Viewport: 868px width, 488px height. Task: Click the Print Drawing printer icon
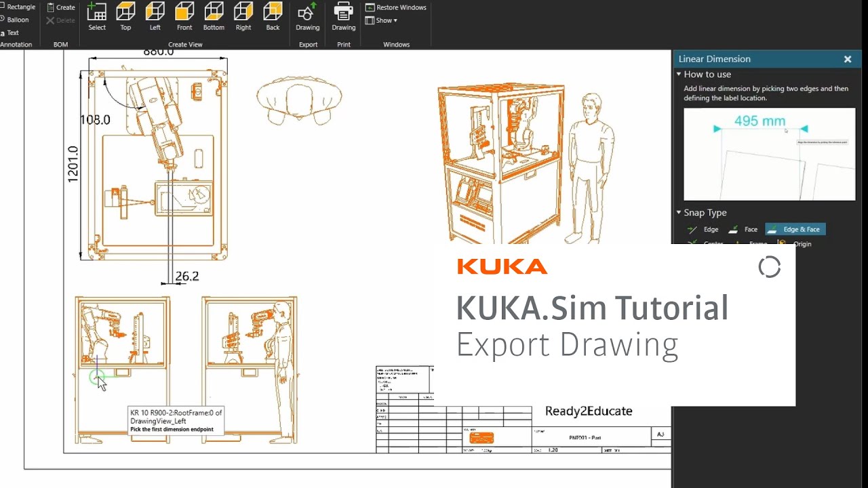click(344, 17)
